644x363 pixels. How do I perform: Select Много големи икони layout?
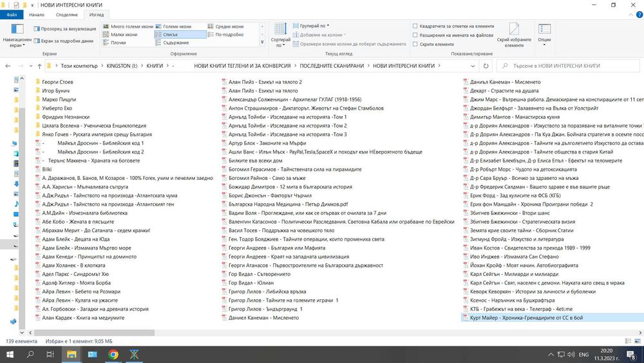pos(128,26)
